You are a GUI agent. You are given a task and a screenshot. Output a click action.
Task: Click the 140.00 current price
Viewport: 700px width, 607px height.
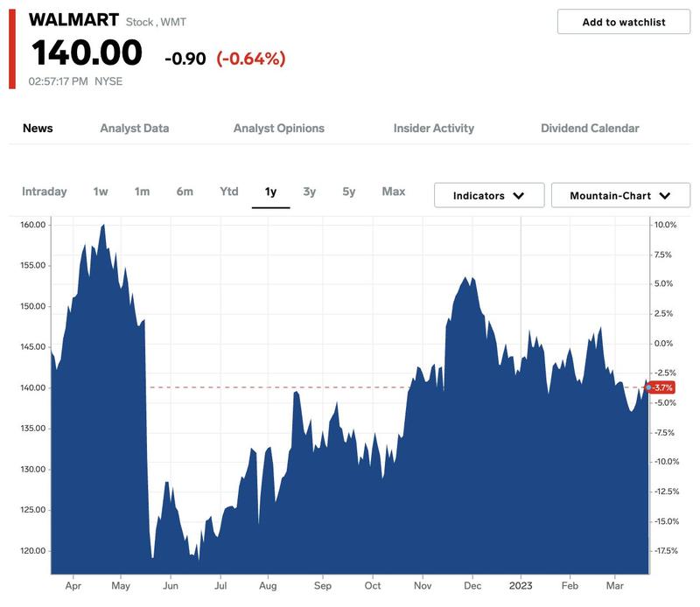(87, 52)
